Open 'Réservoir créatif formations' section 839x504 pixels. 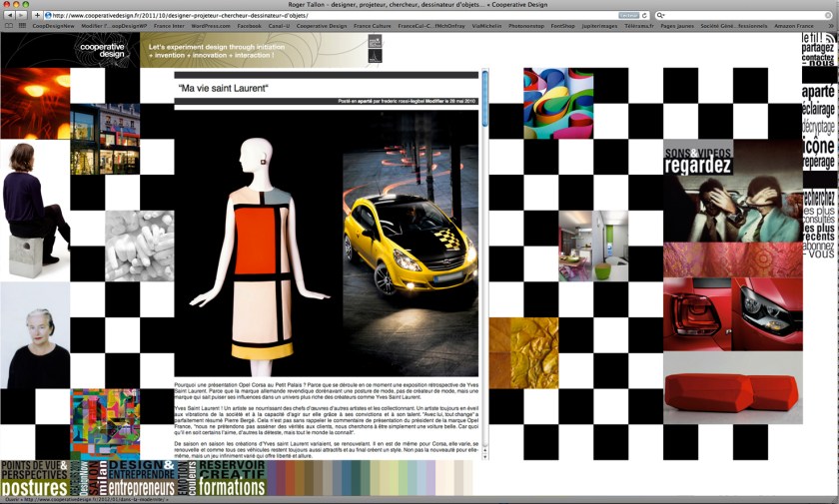pyautogui.click(x=232, y=478)
